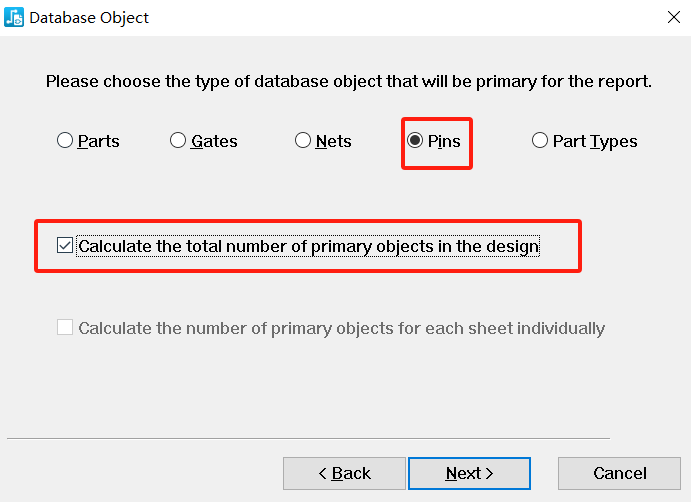This screenshot has width=691, height=502.
Task: Click the Database Object app icon in title bar
Action: [14, 18]
